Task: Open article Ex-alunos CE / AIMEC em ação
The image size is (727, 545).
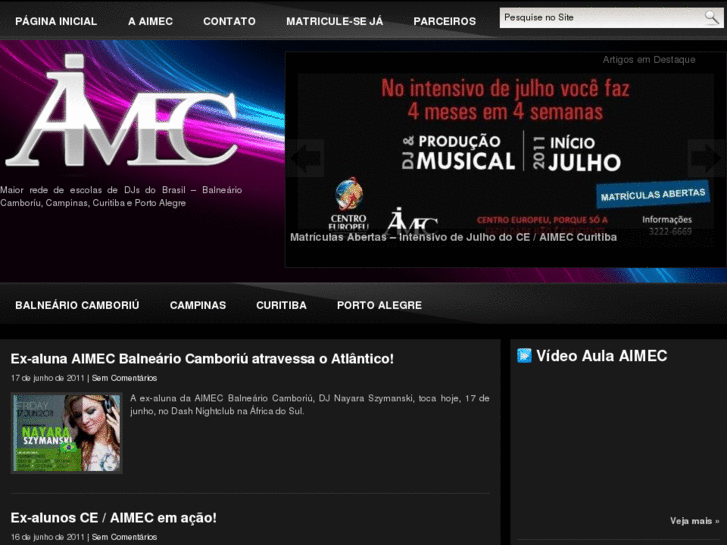Action: (114, 518)
